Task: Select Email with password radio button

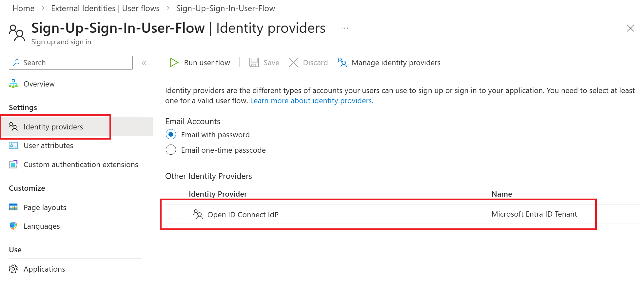Action: click(x=171, y=135)
